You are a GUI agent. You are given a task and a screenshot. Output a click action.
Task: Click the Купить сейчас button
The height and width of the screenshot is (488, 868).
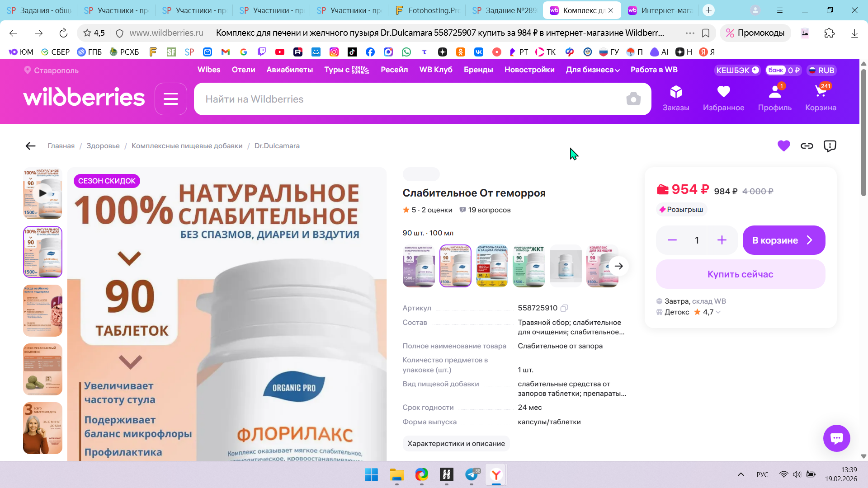(740, 274)
